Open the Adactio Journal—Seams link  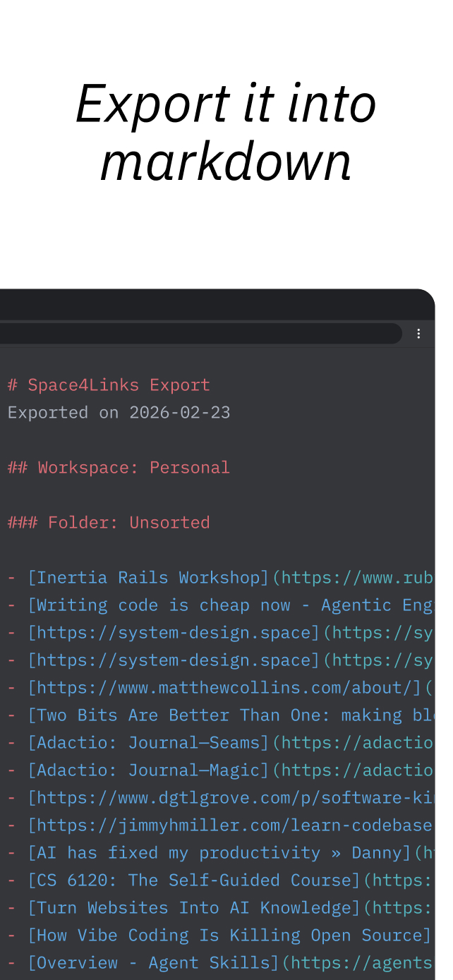pyautogui.click(x=148, y=743)
